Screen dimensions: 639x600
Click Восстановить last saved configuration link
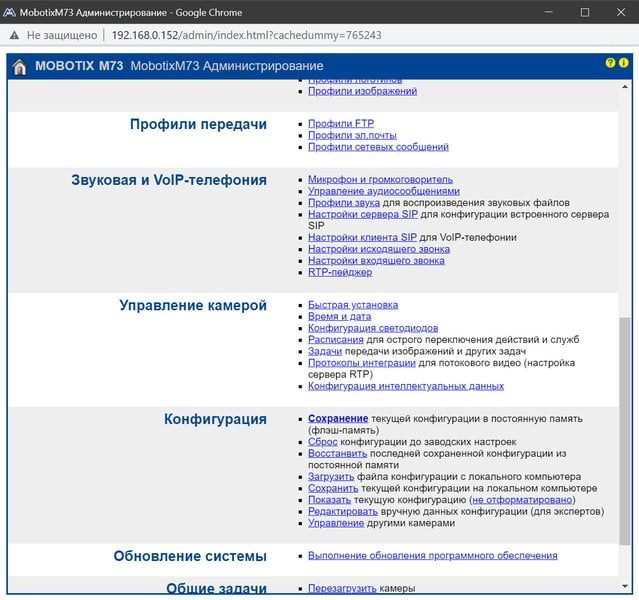pos(337,453)
